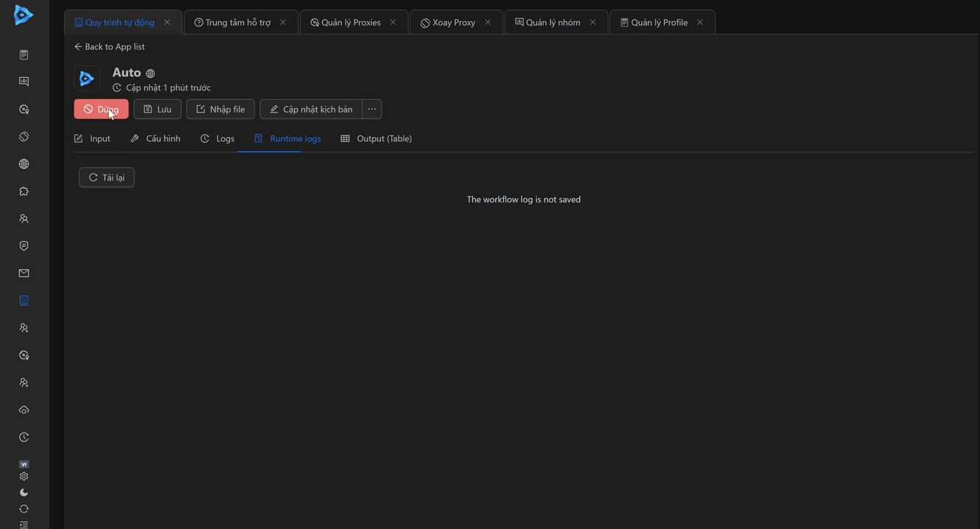The image size is (980, 529).
Task: Switch language using the VI badge
Action: [x=24, y=464]
